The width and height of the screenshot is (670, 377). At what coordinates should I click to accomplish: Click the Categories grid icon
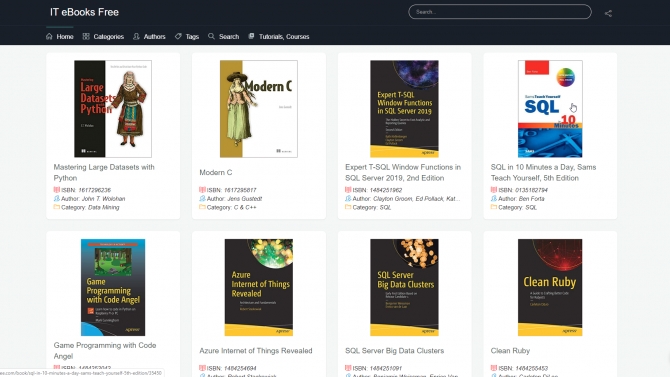(x=86, y=36)
